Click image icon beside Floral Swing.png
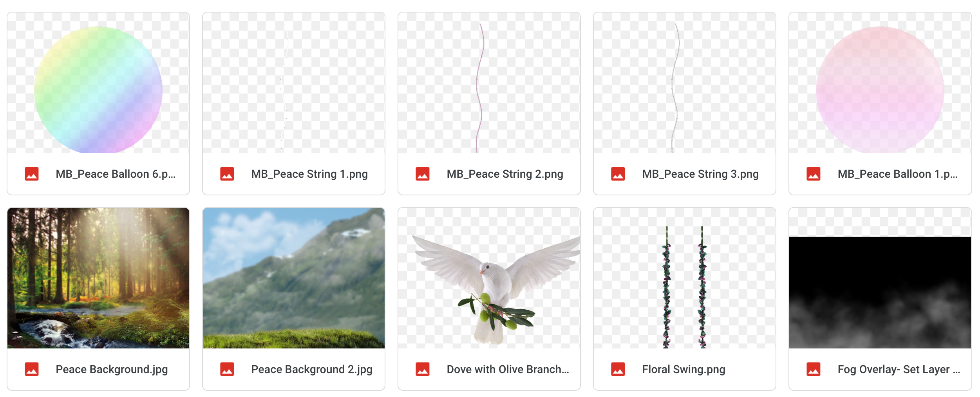The image size is (980, 397). [x=618, y=369]
